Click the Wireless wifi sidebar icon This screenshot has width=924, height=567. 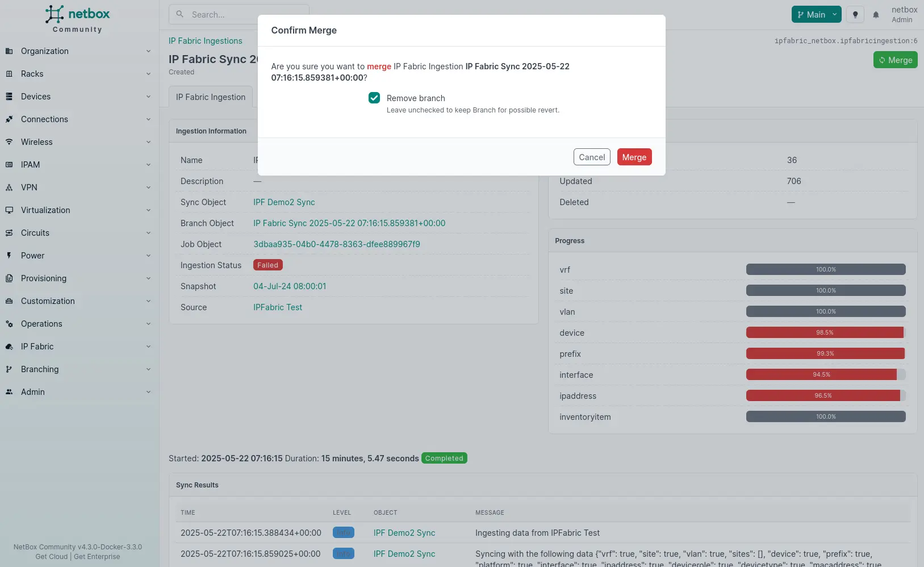click(x=9, y=142)
